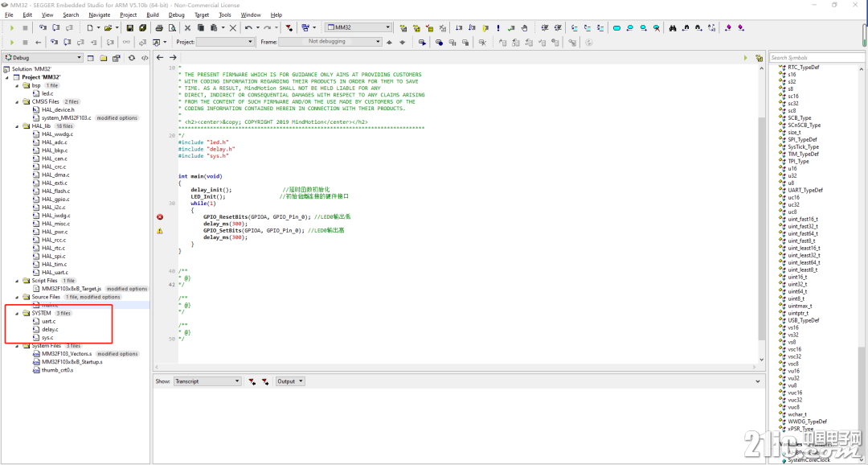Select system_MM32F103.c file

pos(66,118)
